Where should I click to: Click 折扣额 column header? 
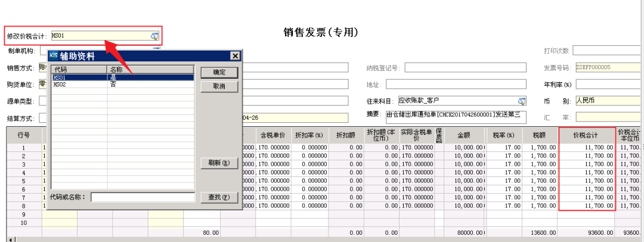click(346, 135)
